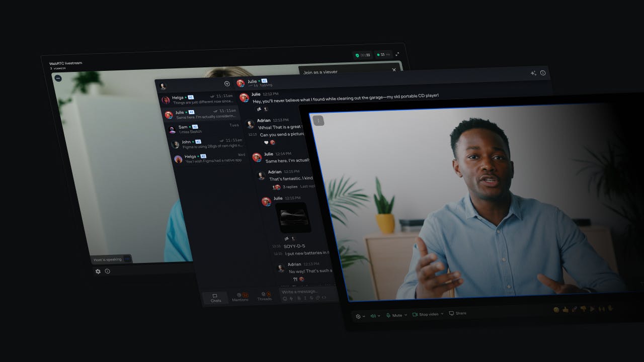Image resolution: width=644 pixels, height=362 pixels.
Task: Click the AI sparkles icon in chat header
Action: point(533,73)
